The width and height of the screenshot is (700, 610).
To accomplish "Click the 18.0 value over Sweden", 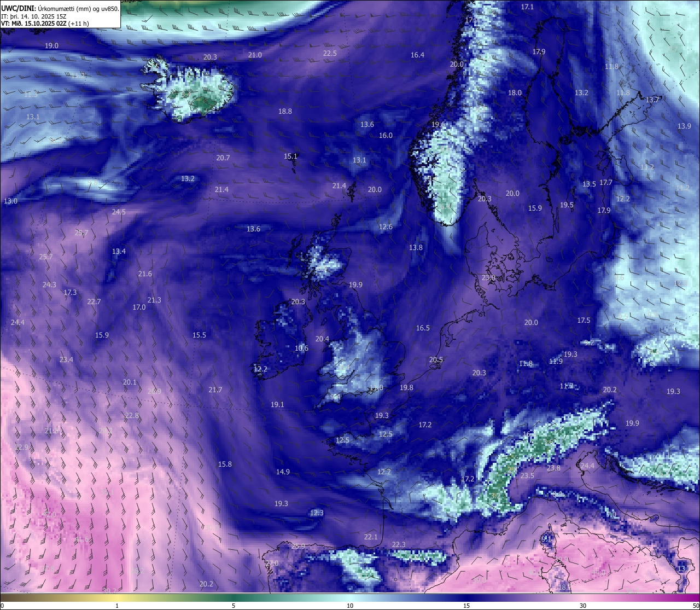I will click(515, 93).
